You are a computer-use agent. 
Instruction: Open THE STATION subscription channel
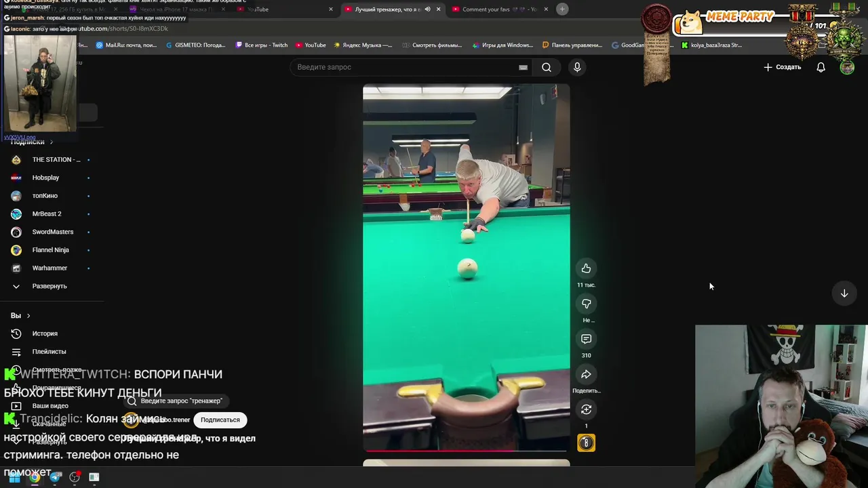51,160
